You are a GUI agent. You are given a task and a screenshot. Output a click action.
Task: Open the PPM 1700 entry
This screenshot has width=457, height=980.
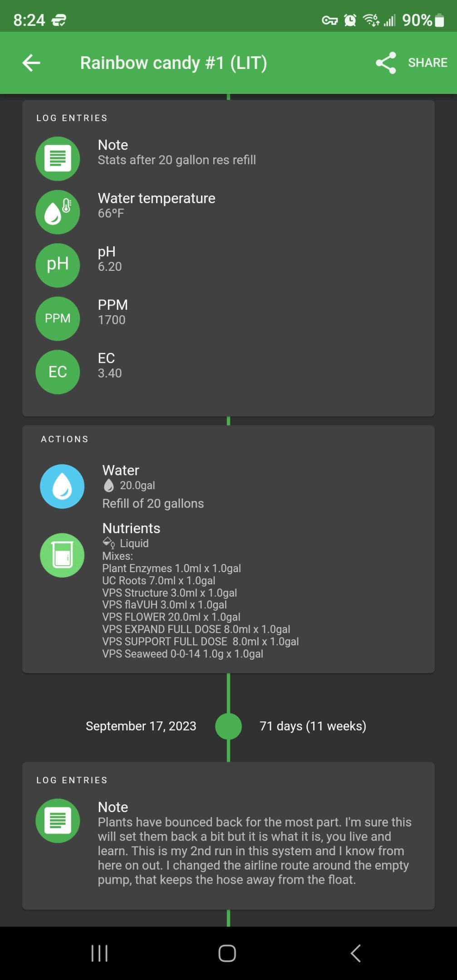(x=112, y=312)
